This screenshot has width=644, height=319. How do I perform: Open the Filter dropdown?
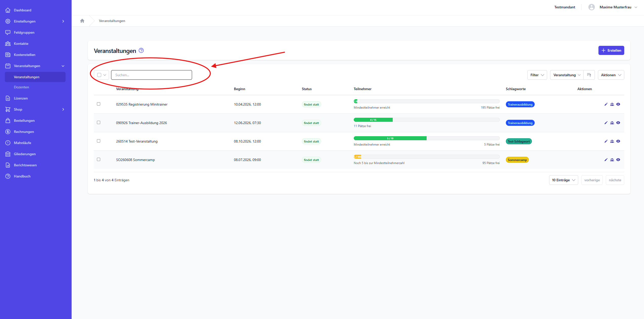click(x=537, y=75)
